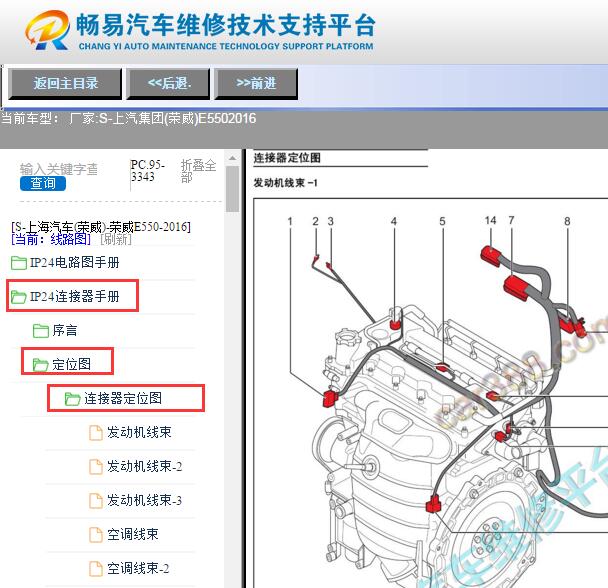The image size is (608, 588).
Task: Focus the 输入关键字查 search field
Action: (59, 169)
